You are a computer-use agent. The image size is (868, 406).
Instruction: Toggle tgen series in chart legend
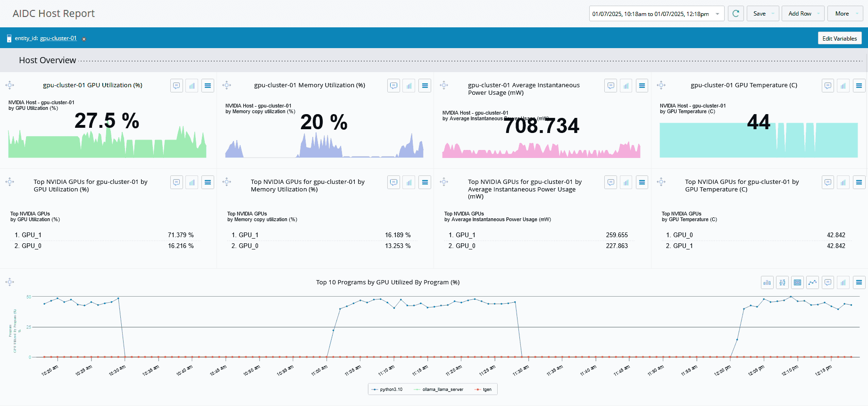point(484,389)
